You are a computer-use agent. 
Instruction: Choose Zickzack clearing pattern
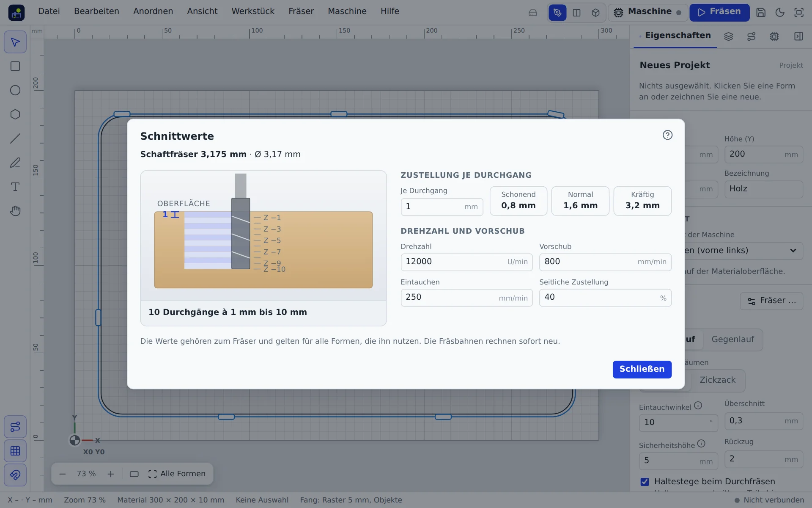tap(717, 380)
